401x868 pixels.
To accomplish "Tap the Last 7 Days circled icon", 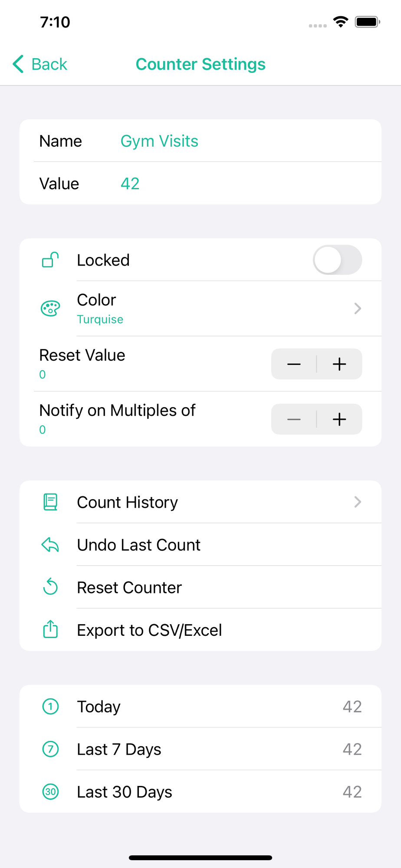I will pyautogui.click(x=50, y=749).
